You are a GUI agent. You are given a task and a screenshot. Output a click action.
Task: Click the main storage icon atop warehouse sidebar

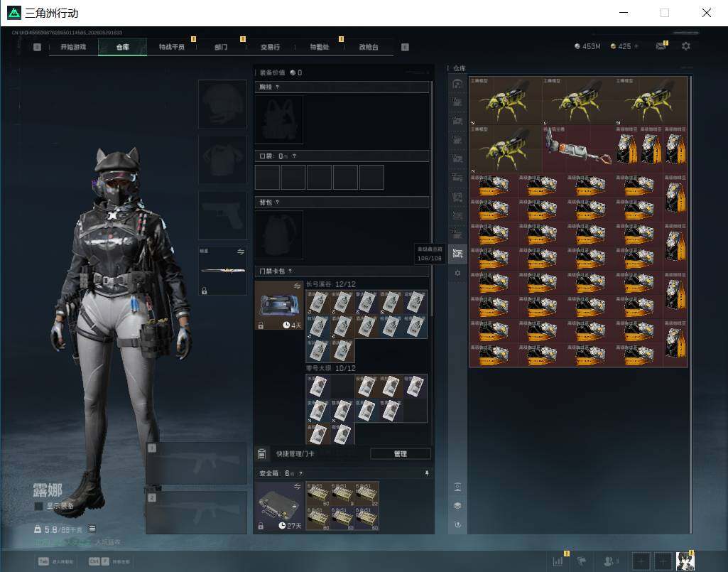click(457, 84)
